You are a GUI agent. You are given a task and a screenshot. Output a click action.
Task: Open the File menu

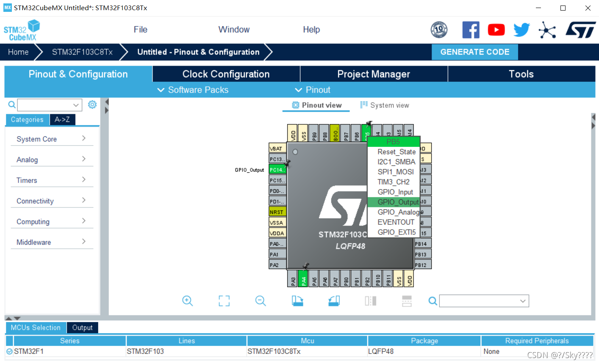[141, 30]
